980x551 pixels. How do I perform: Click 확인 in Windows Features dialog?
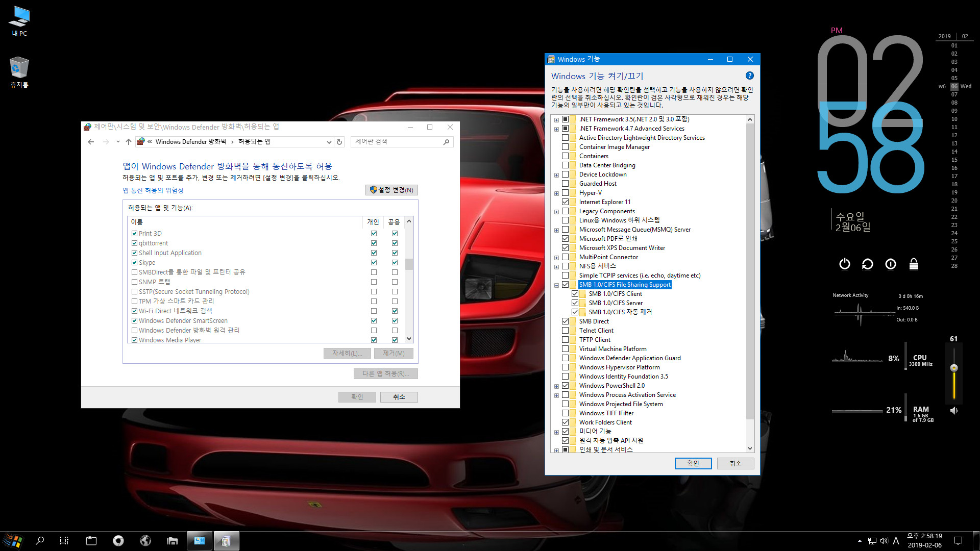click(693, 463)
